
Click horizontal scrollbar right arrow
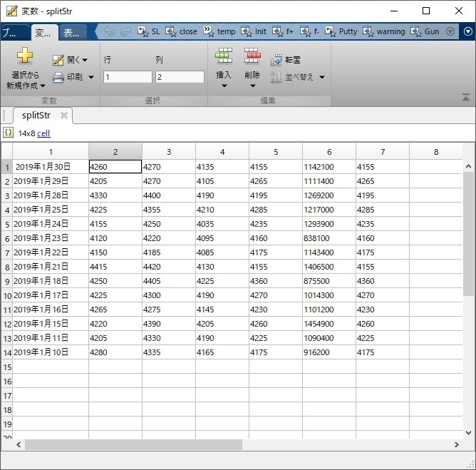tap(456, 445)
